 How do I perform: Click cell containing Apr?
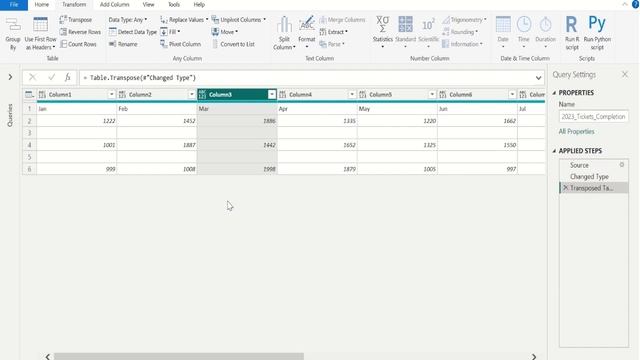(x=317, y=109)
